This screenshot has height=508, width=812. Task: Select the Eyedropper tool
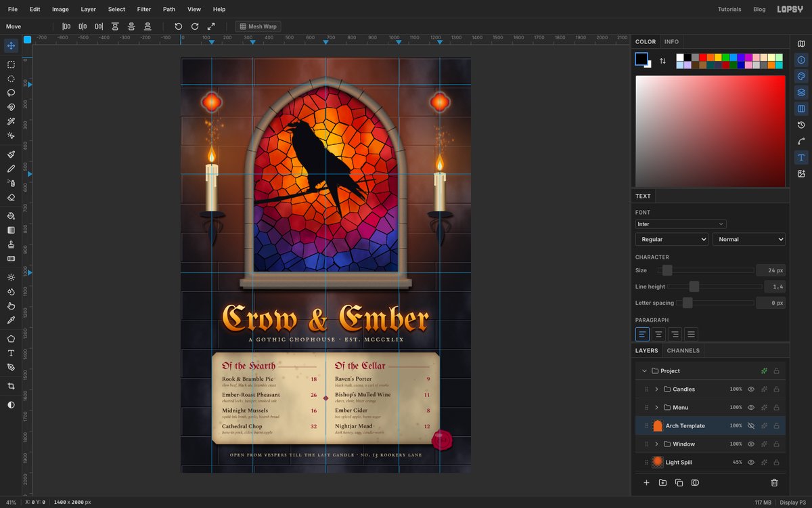(11, 320)
